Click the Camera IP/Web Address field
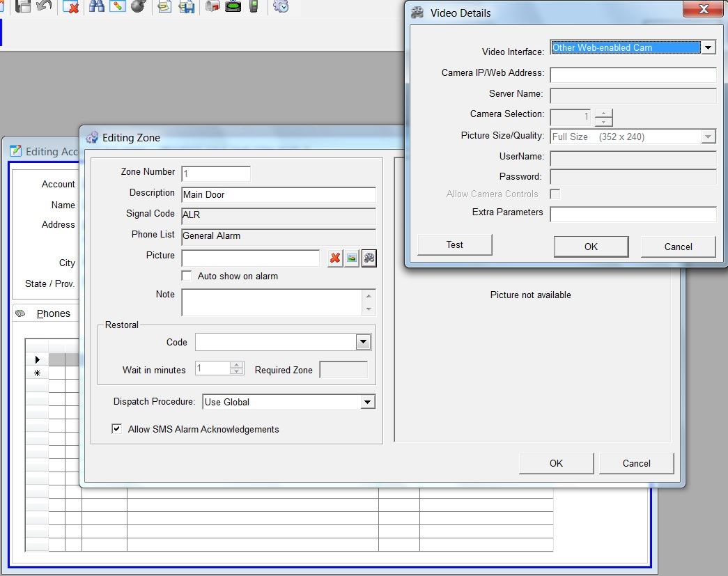This screenshot has width=728, height=576. tap(633, 75)
